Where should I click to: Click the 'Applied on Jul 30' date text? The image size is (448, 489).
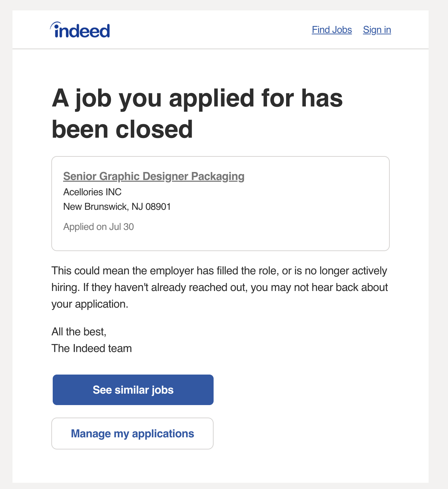[x=98, y=227]
